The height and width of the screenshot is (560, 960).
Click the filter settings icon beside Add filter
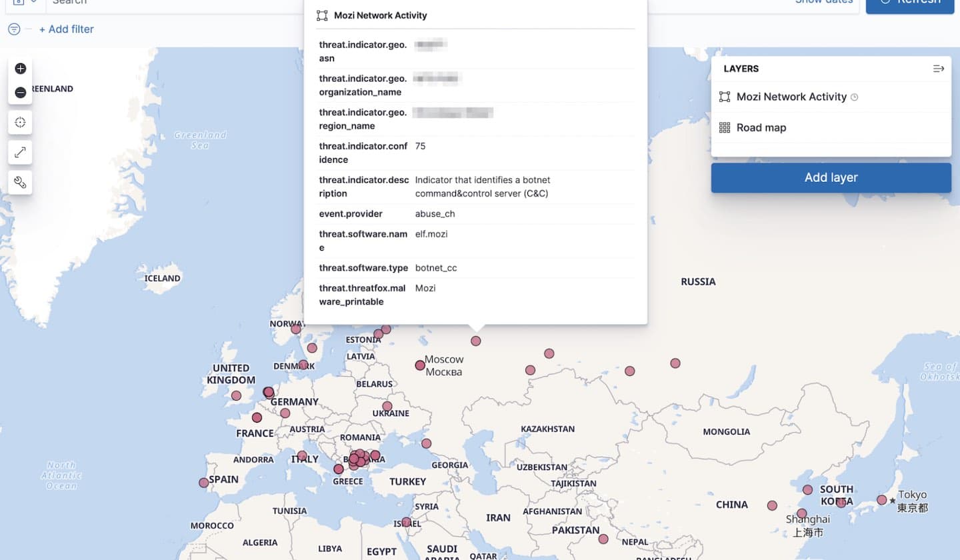pos(13,29)
